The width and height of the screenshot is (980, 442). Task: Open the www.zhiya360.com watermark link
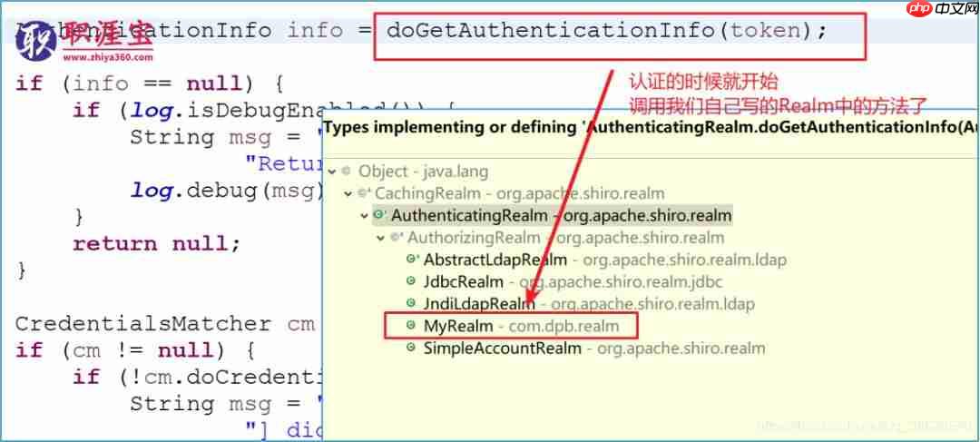click(x=108, y=57)
